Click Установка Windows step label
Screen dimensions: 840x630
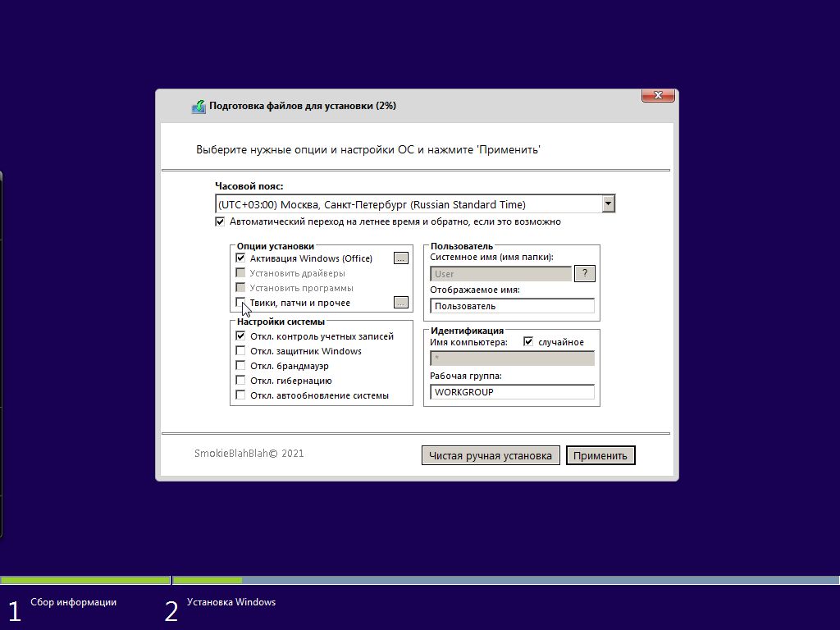(x=231, y=602)
